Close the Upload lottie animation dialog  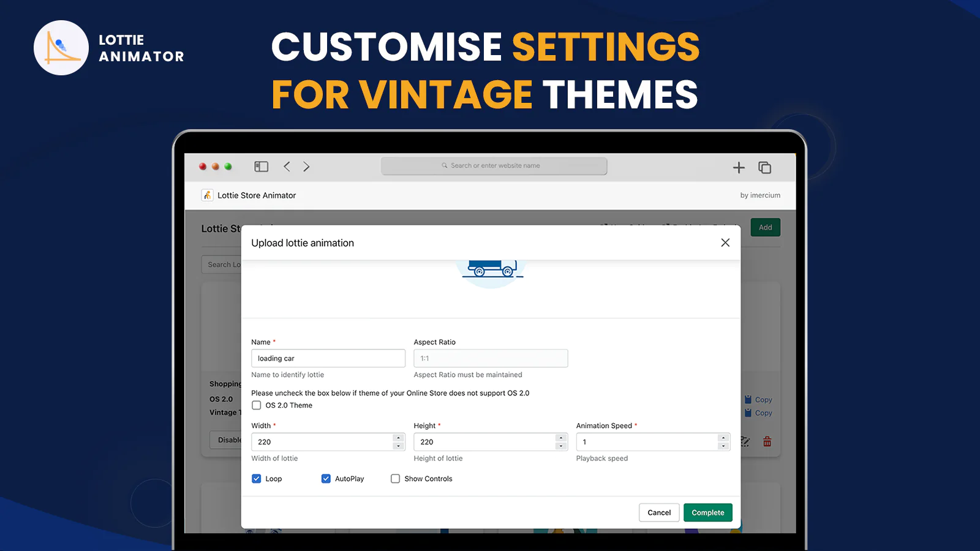(x=725, y=243)
